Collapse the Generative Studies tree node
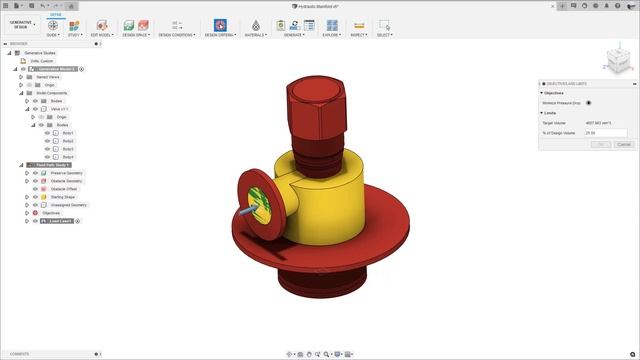The height and width of the screenshot is (360, 640). coord(9,53)
